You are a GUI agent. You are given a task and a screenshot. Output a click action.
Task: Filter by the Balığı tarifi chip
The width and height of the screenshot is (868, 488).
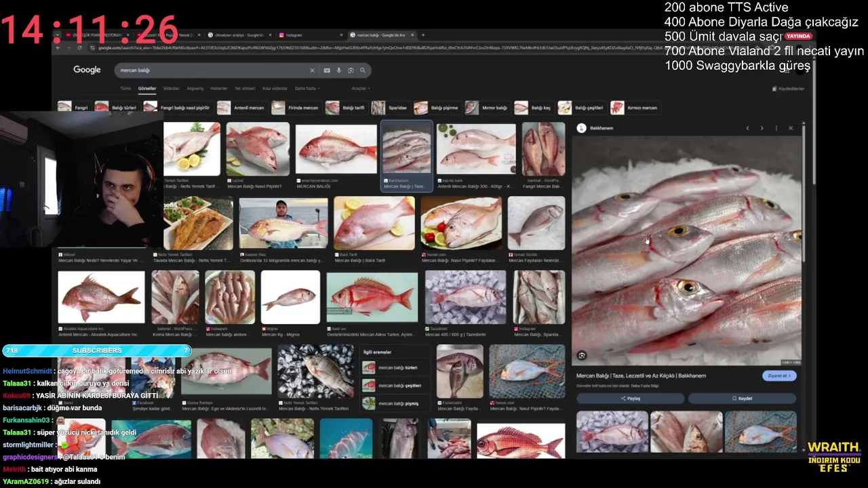point(346,108)
